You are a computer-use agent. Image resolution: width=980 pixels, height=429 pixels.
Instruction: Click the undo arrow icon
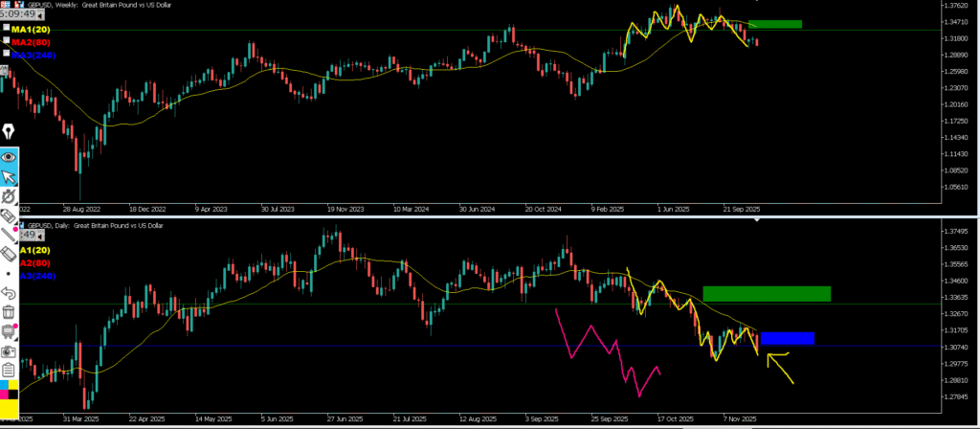(10, 292)
